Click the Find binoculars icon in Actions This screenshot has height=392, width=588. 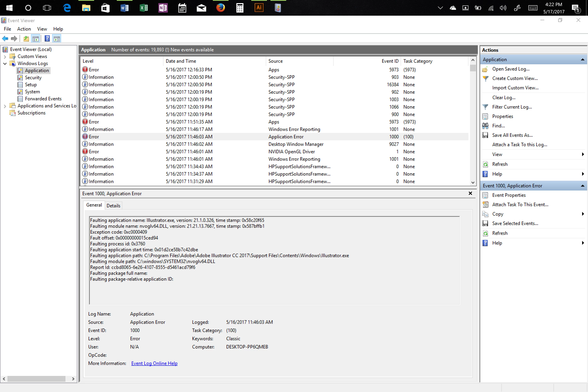(485, 126)
